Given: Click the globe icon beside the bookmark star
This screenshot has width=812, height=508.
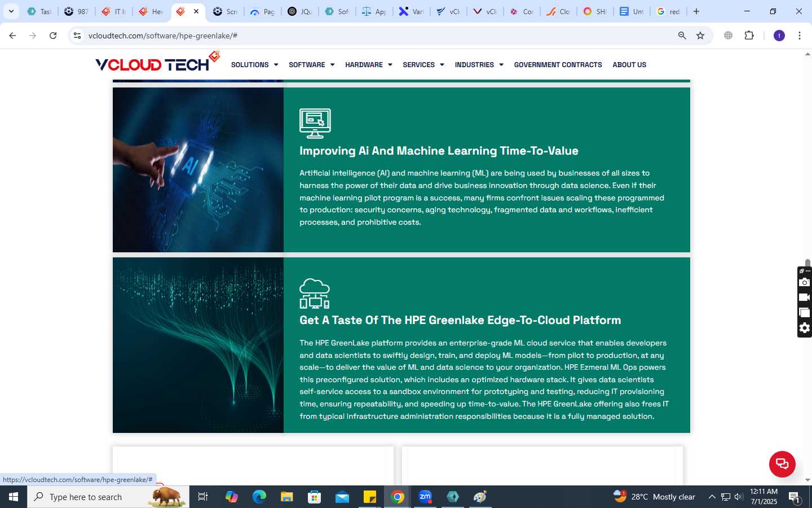Looking at the screenshot, I should [x=729, y=36].
